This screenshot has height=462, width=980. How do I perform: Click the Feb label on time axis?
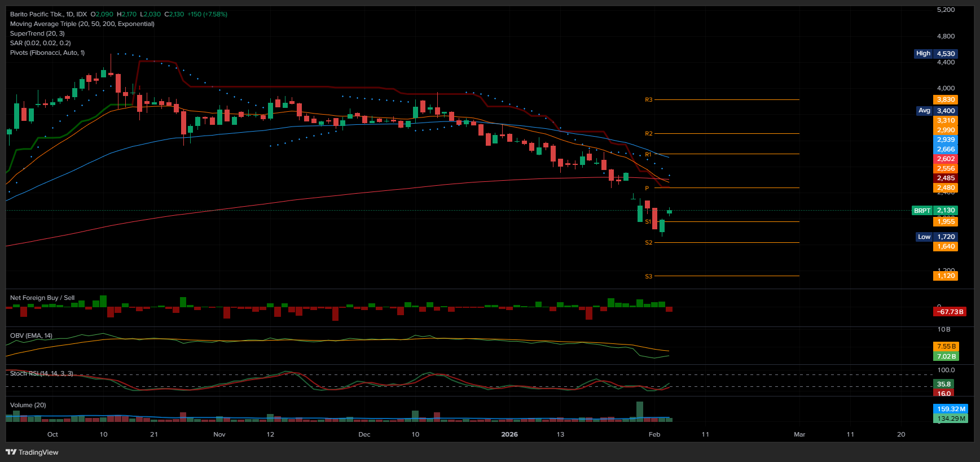coord(654,434)
